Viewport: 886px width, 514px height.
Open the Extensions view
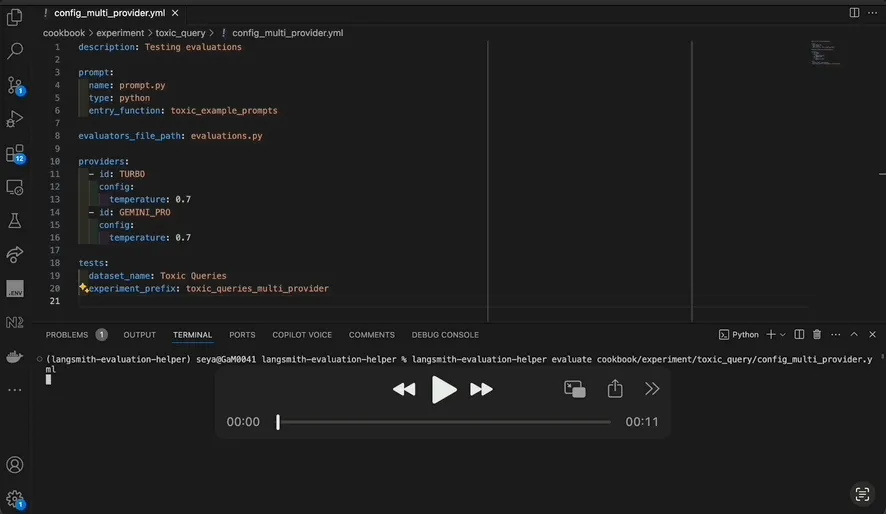pyautogui.click(x=15, y=153)
